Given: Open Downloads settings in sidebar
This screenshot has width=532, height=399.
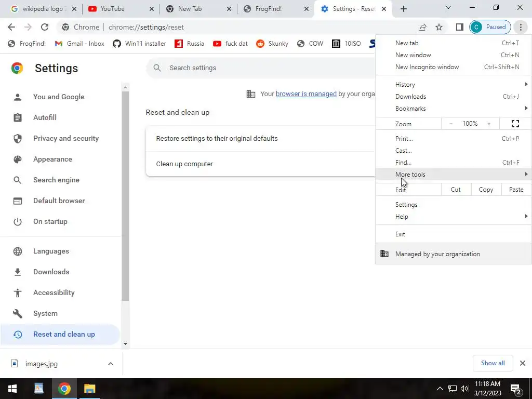Looking at the screenshot, I should 60,272.
